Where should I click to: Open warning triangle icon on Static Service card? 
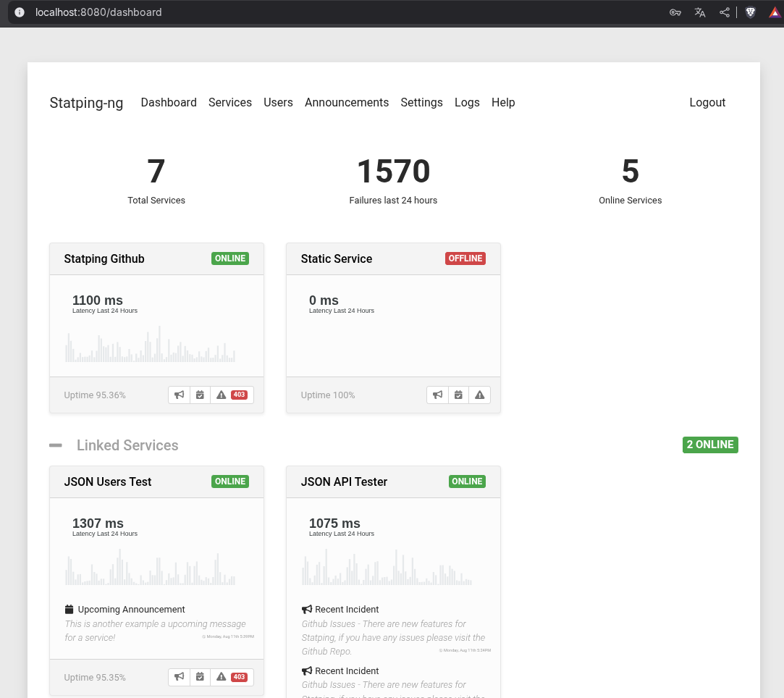pos(479,395)
